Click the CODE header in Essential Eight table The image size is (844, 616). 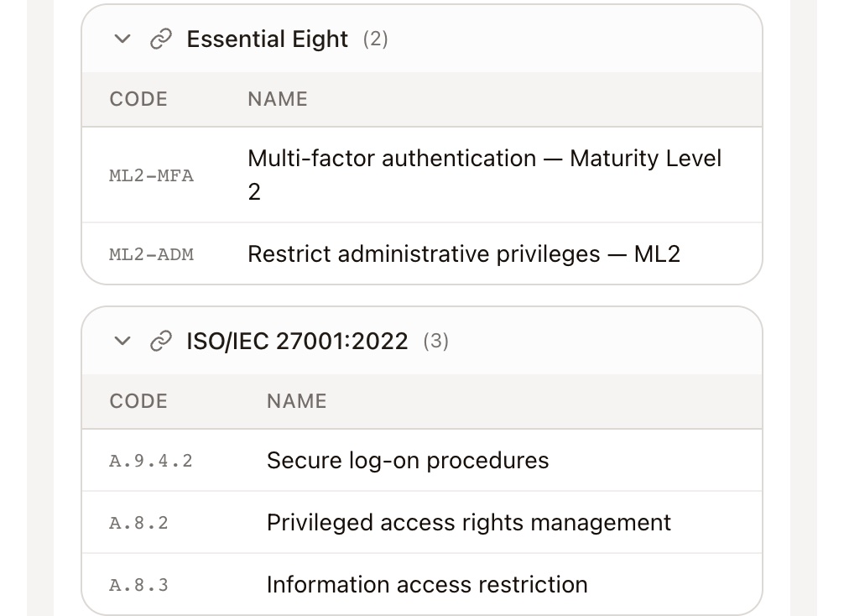[x=138, y=99]
